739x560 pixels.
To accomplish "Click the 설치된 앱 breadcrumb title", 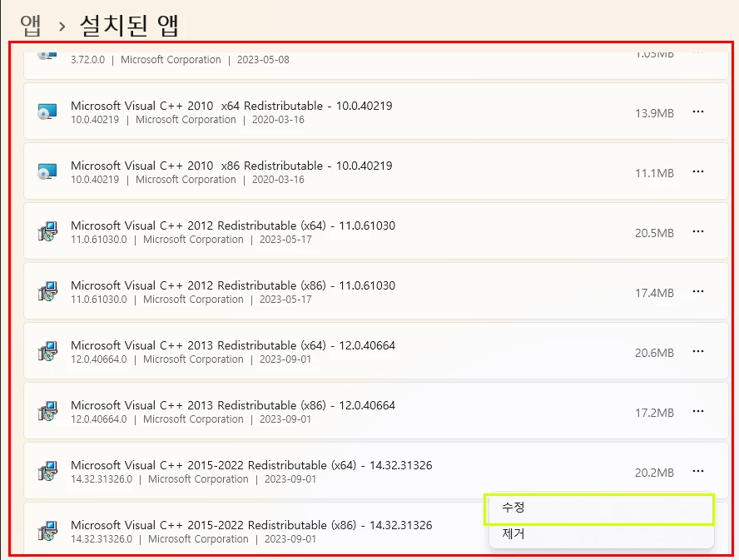I will point(129,26).
